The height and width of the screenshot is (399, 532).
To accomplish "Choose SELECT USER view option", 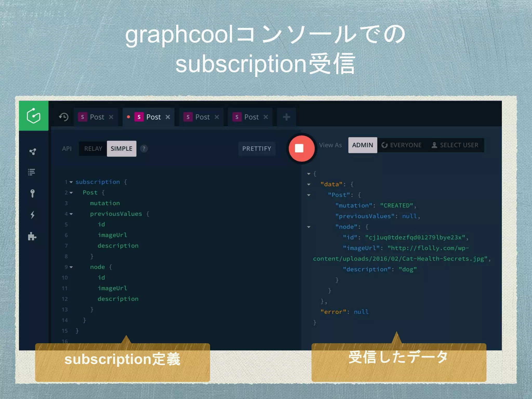I will 455,145.
